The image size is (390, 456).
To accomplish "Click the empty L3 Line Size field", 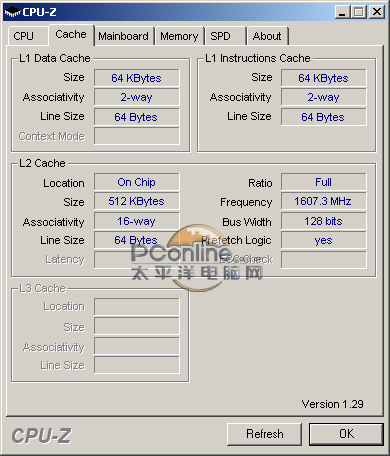I will [x=137, y=365].
